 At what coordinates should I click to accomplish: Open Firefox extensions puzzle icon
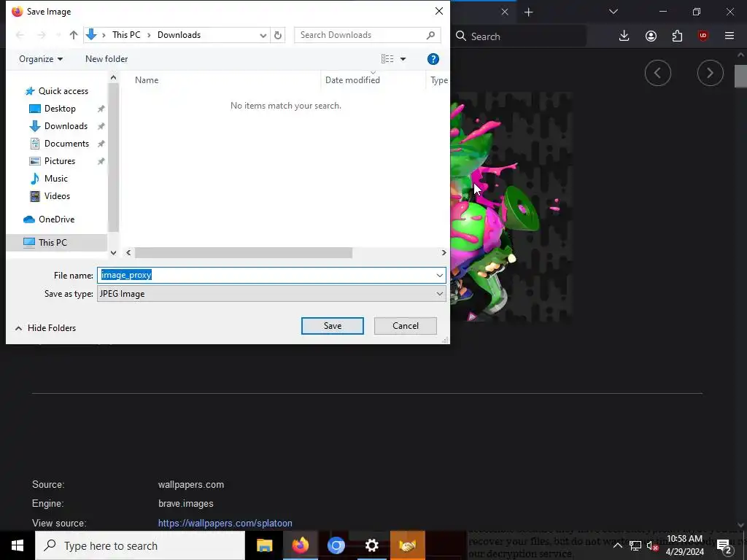(677, 36)
